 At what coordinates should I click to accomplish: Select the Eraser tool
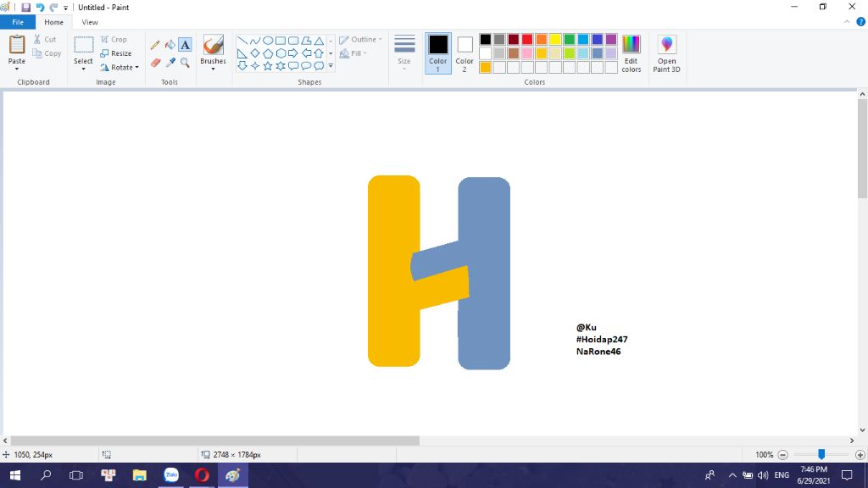(155, 63)
